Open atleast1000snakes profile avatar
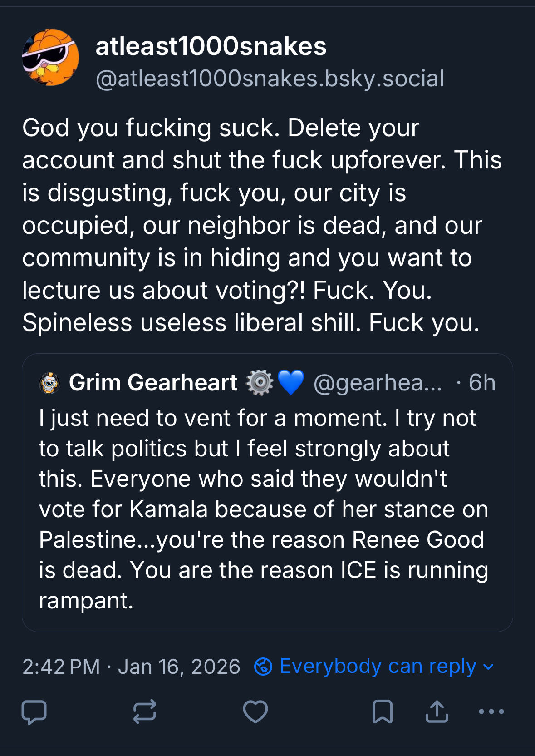The height and width of the screenshot is (756, 535). coord(50,57)
